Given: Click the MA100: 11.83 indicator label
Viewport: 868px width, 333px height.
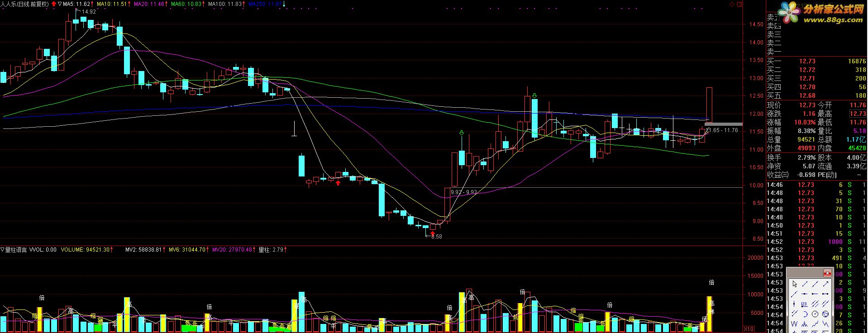Looking at the screenshot, I should tap(225, 4).
